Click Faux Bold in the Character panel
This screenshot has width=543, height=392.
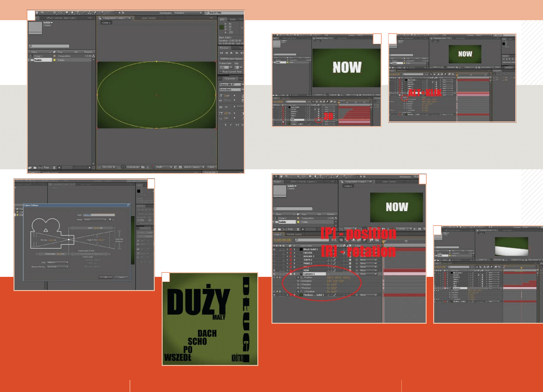point(226,125)
